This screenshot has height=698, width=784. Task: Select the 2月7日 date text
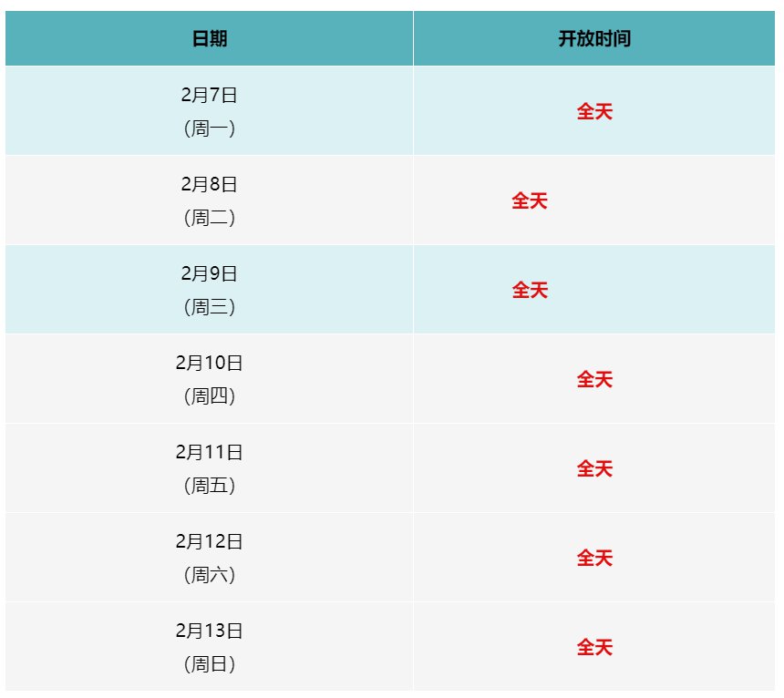coord(210,95)
